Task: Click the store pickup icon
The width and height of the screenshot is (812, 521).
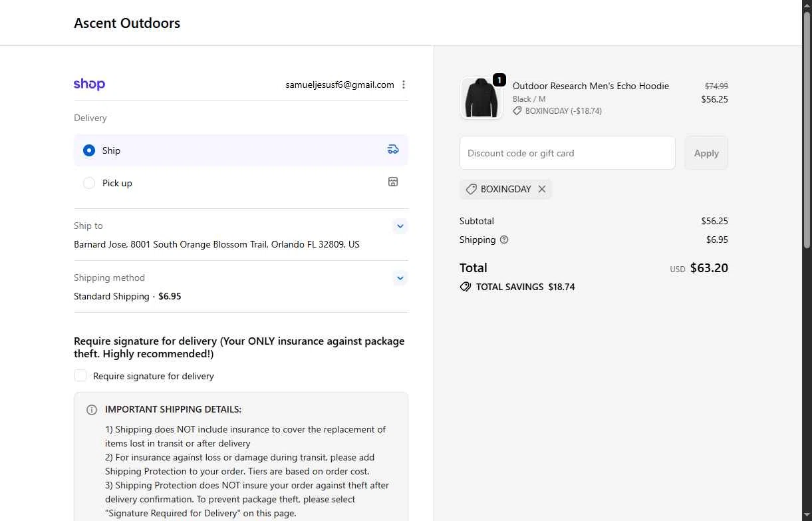Action: tap(393, 182)
